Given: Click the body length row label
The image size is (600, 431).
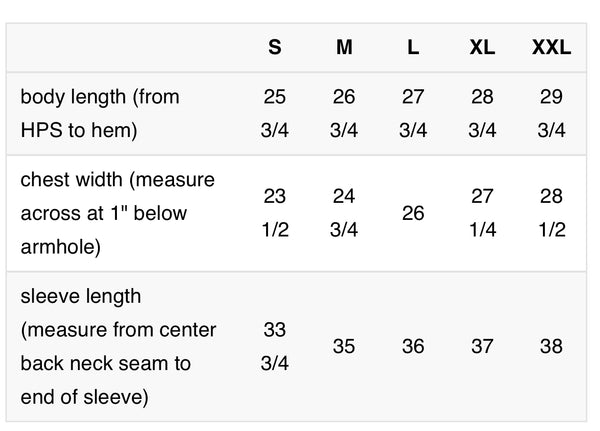Looking at the screenshot, I should click(99, 113).
